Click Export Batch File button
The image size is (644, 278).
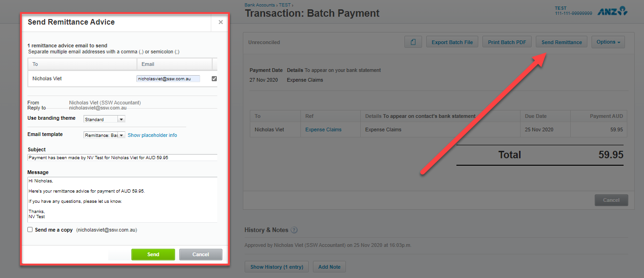(x=452, y=42)
